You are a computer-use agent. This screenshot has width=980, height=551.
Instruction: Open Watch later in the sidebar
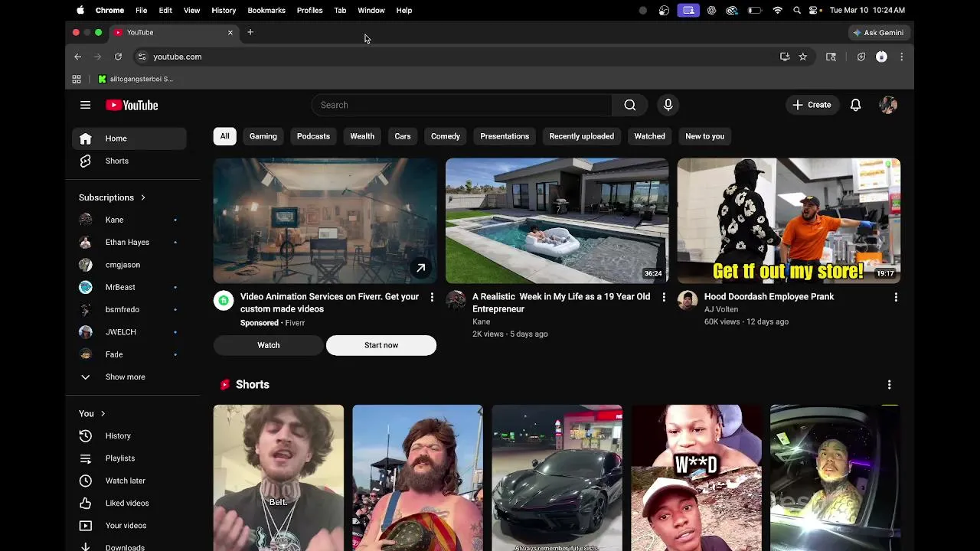coord(129,481)
